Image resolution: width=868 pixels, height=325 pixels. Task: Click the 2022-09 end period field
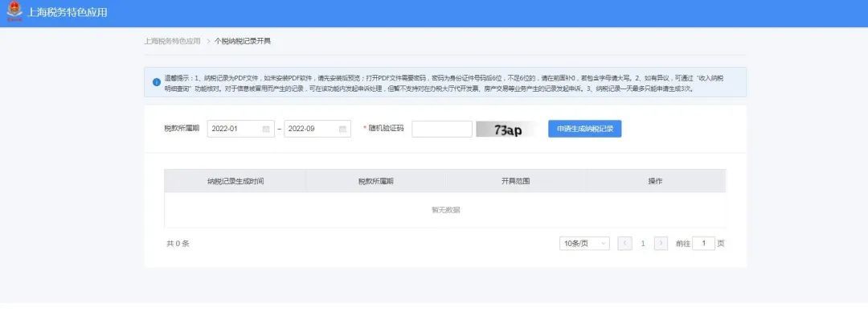[x=317, y=129]
